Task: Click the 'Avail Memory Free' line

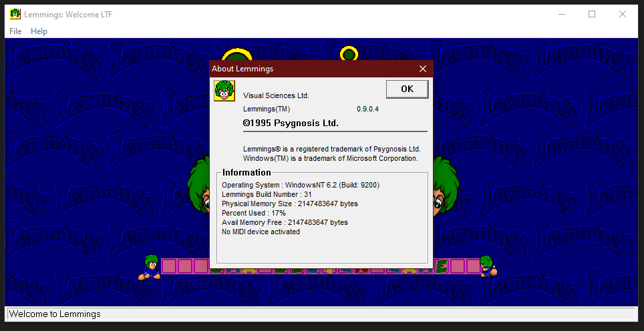Action: tap(285, 222)
